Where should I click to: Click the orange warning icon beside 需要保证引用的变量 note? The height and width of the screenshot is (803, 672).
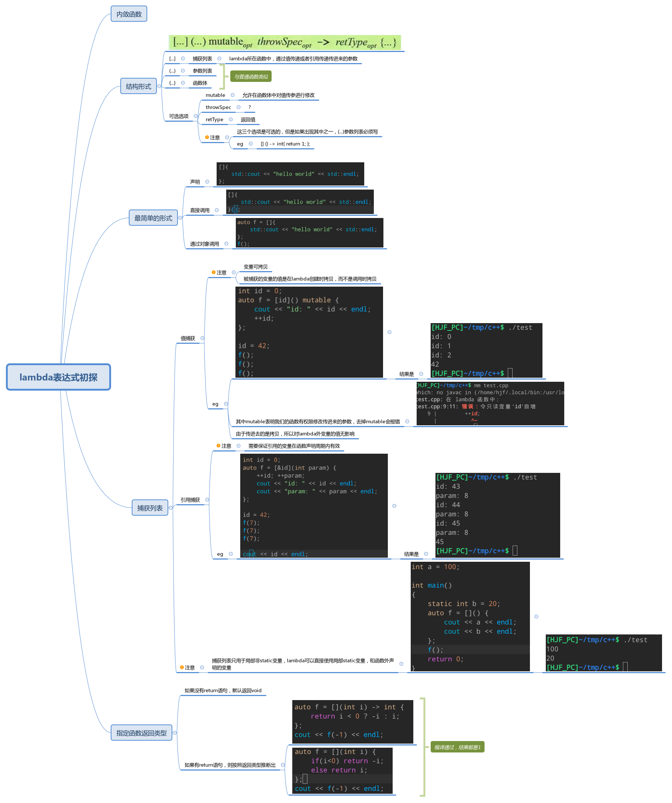[x=218, y=446]
